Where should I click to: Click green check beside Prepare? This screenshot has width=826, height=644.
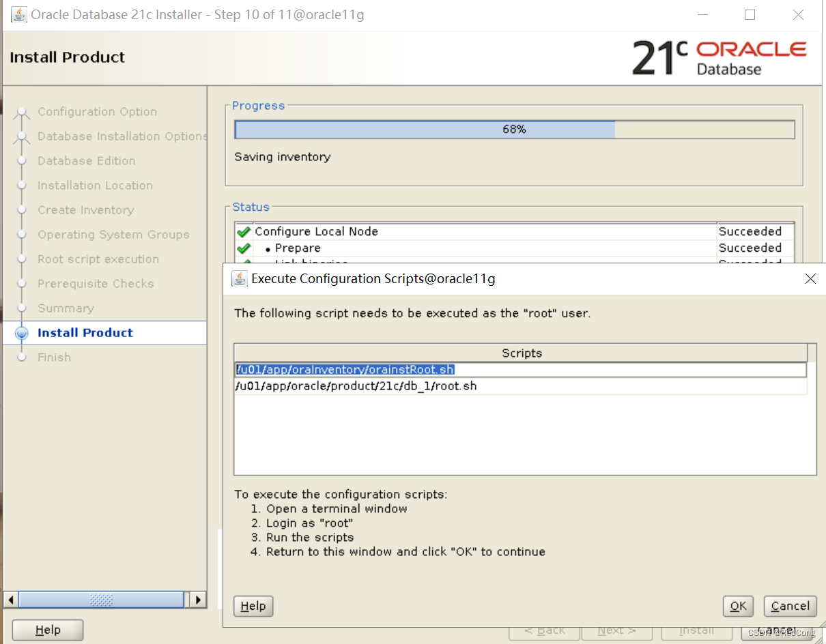[244, 248]
